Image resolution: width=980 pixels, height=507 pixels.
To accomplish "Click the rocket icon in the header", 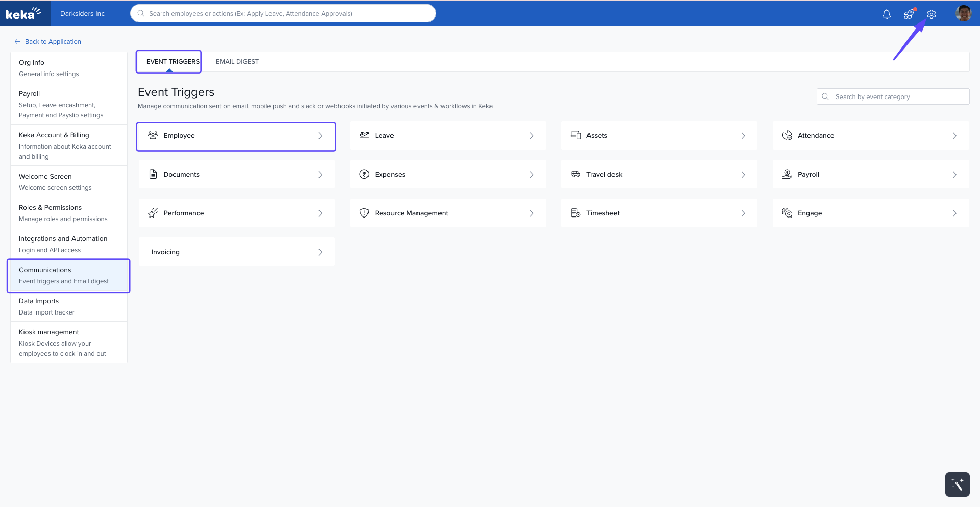I will (x=909, y=14).
